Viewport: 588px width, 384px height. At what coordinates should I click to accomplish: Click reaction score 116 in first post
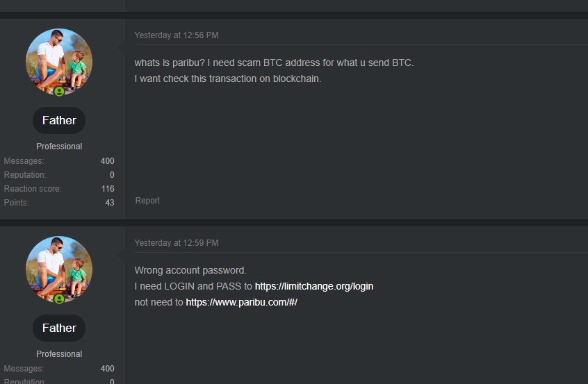point(107,189)
